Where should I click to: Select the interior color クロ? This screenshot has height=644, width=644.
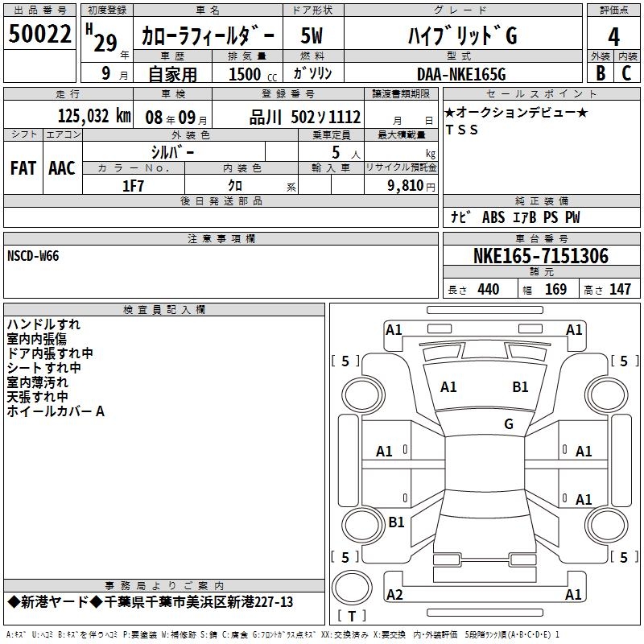pyautogui.click(x=235, y=186)
